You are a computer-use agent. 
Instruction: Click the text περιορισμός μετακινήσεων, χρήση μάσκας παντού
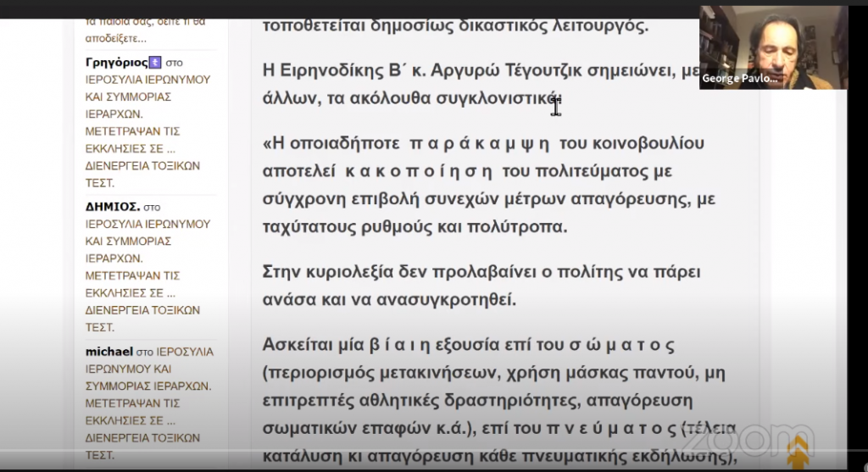(481, 373)
